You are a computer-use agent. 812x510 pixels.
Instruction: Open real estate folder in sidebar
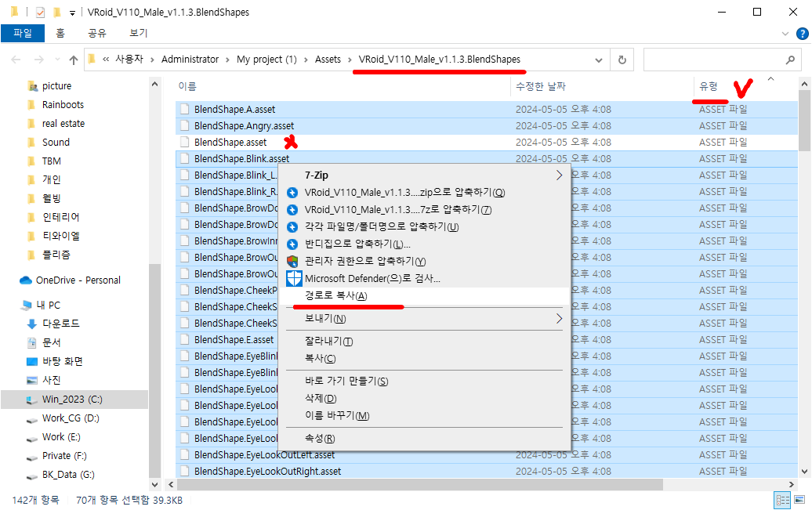[x=63, y=124]
